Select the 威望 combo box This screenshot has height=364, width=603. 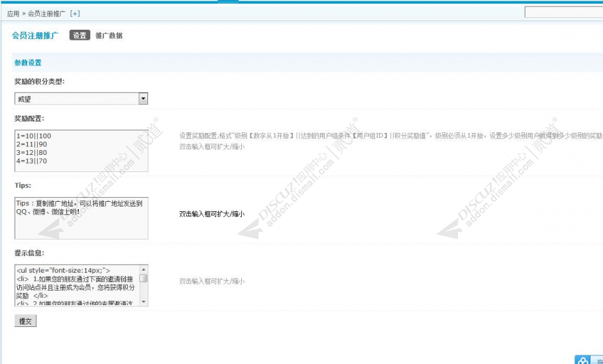[81, 99]
